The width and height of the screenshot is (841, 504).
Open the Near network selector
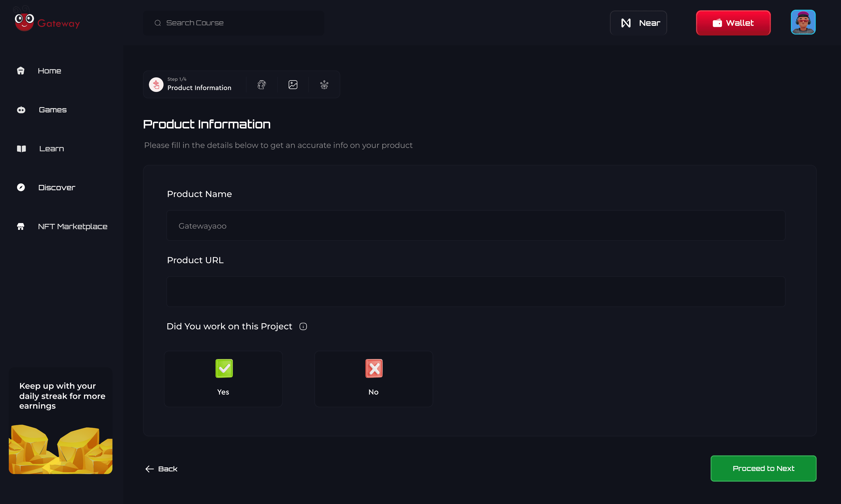[x=638, y=23]
